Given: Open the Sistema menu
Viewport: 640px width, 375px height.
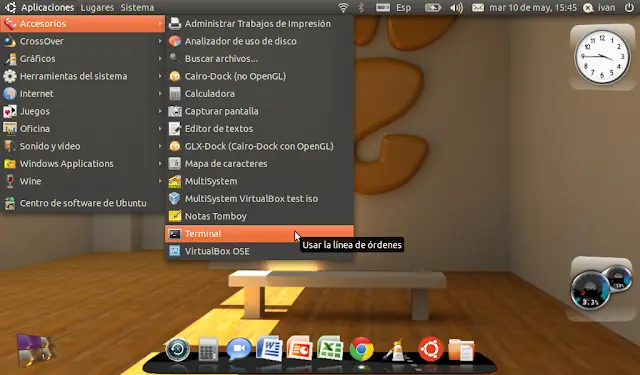Looking at the screenshot, I should pyautogui.click(x=137, y=7).
